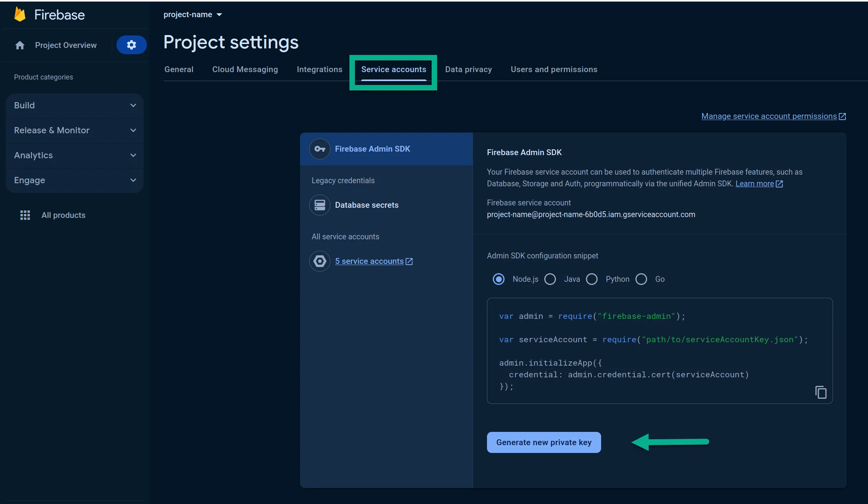Switch to the Cloud Messaging tab
868x504 pixels.
[x=245, y=69]
